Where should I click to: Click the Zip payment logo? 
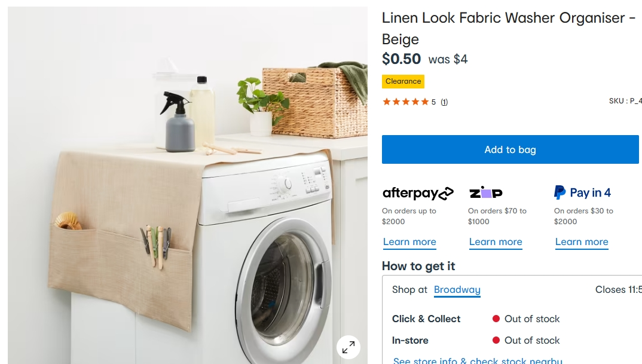pyautogui.click(x=485, y=192)
